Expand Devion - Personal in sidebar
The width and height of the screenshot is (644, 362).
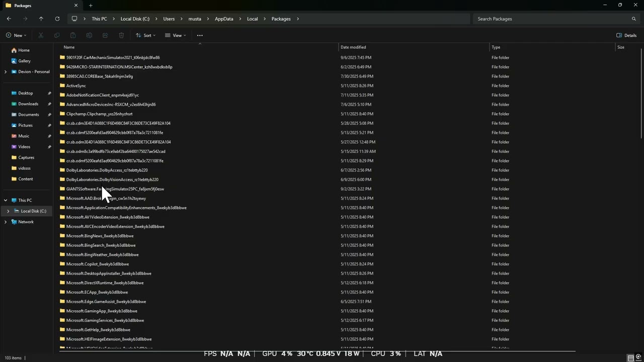[6, 72]
